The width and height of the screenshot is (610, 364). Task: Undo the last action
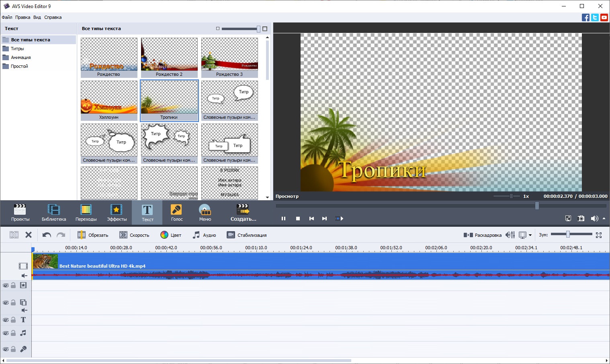[47, 235]
